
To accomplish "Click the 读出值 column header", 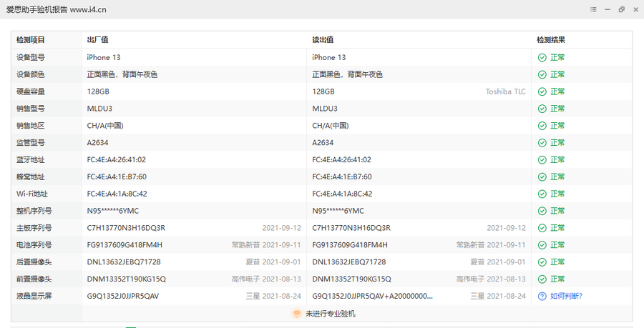I will (323, 40).
